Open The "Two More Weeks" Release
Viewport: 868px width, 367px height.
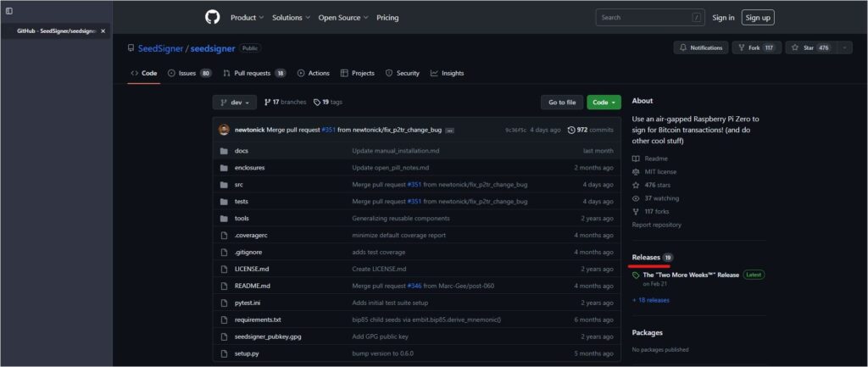coord(691,275)
